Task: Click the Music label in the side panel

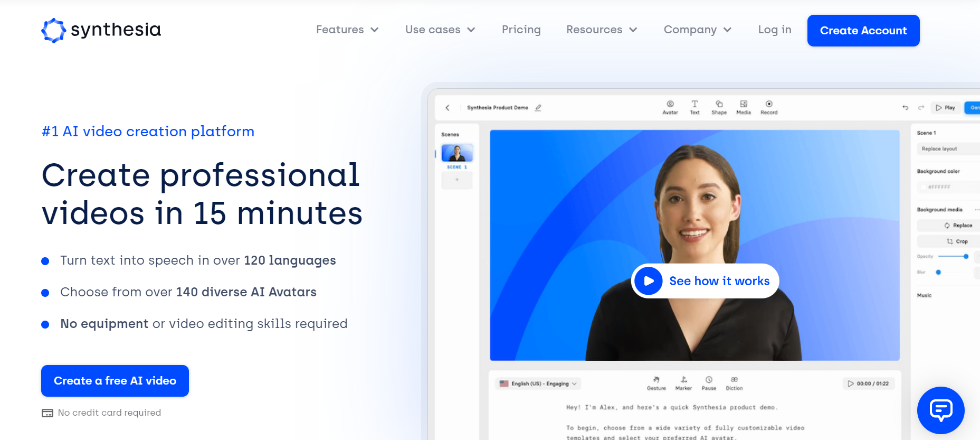Action: click(x=924, y=295)
